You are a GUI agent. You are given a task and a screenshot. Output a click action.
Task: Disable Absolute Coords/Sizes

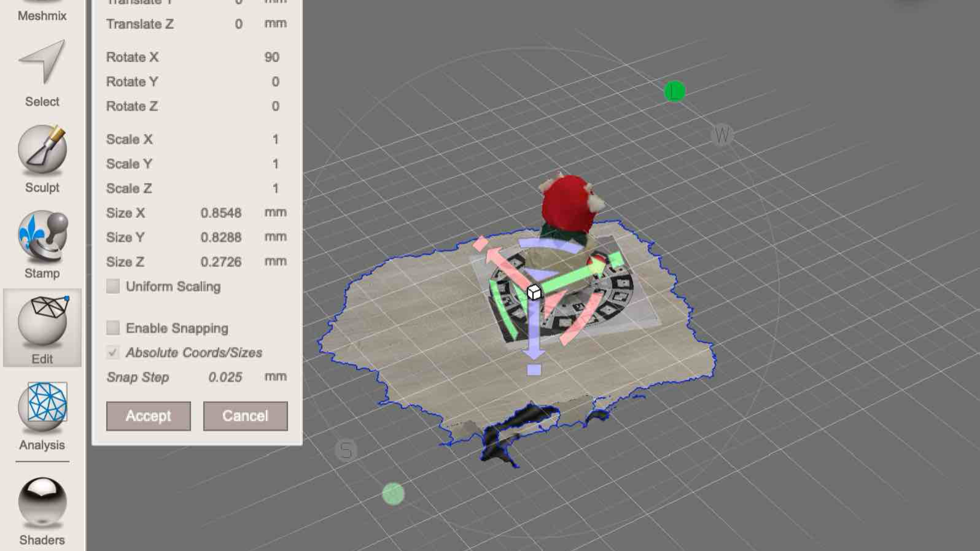[x=112, y=353]
